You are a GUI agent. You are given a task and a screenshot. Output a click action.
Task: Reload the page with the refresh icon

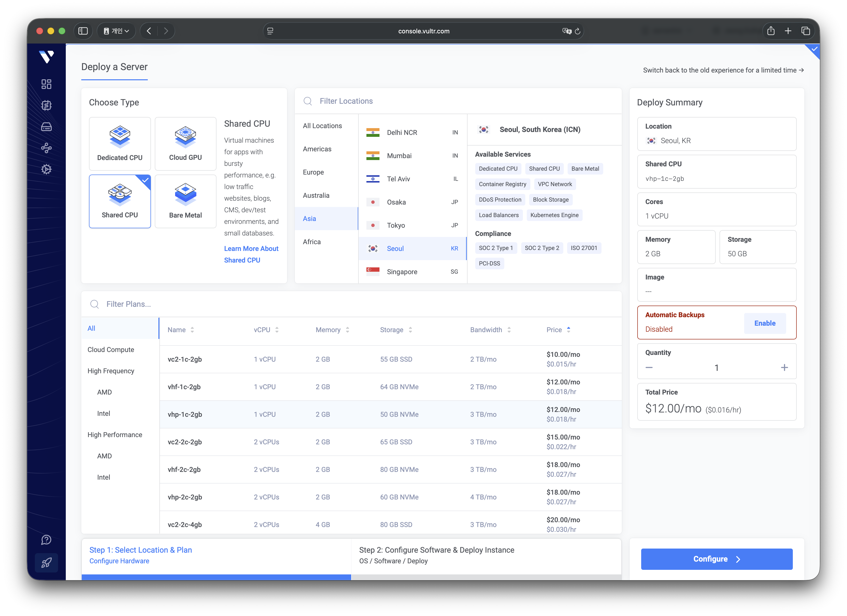(577, 31)
